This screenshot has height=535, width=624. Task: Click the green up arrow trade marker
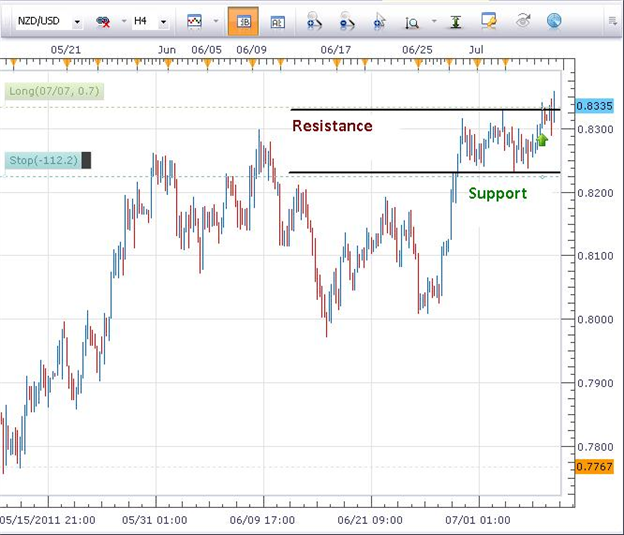(x=542, y=140)
